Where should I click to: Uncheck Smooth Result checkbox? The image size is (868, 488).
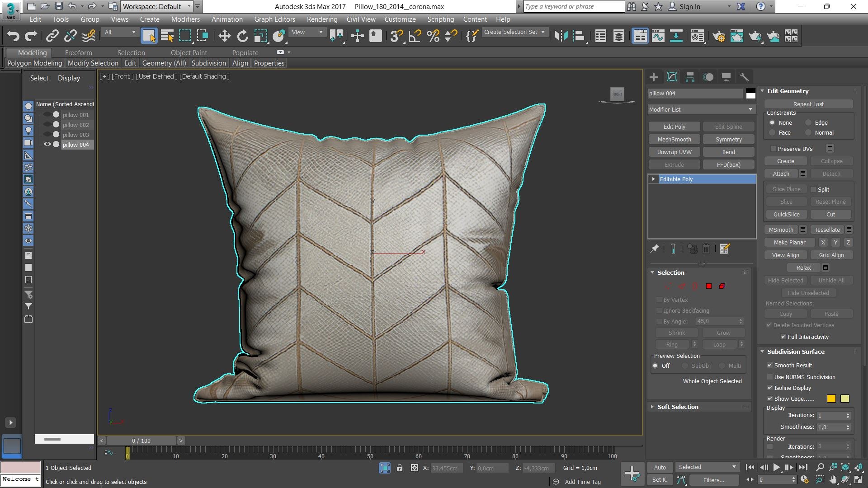(769, 365)
